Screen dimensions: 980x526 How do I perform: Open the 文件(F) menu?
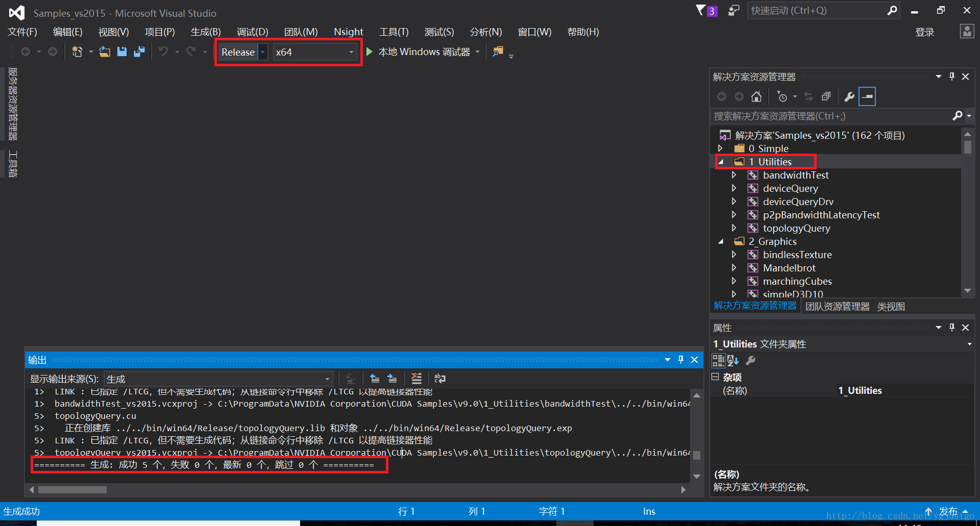(x=22, y=32)
